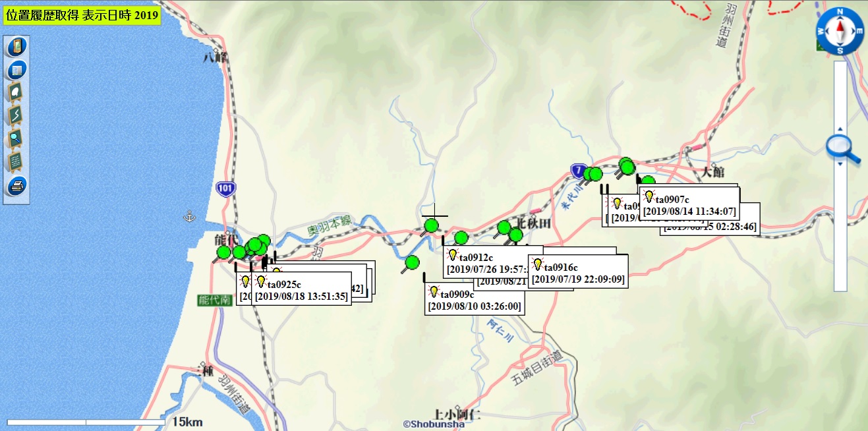Click the ta0925c label popup
868x431 pixels.
click(x=301, y=290)
